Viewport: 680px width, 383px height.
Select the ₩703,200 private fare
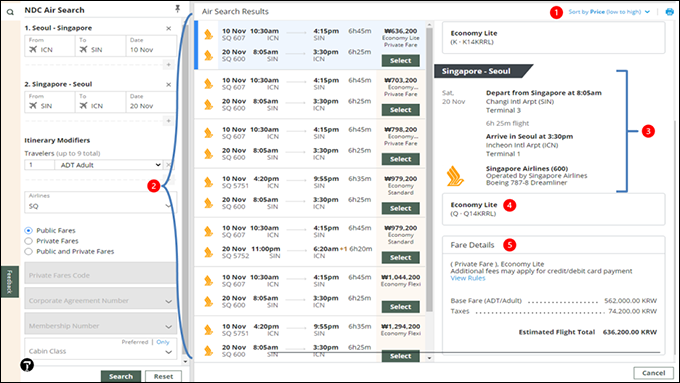click(400, 110)
